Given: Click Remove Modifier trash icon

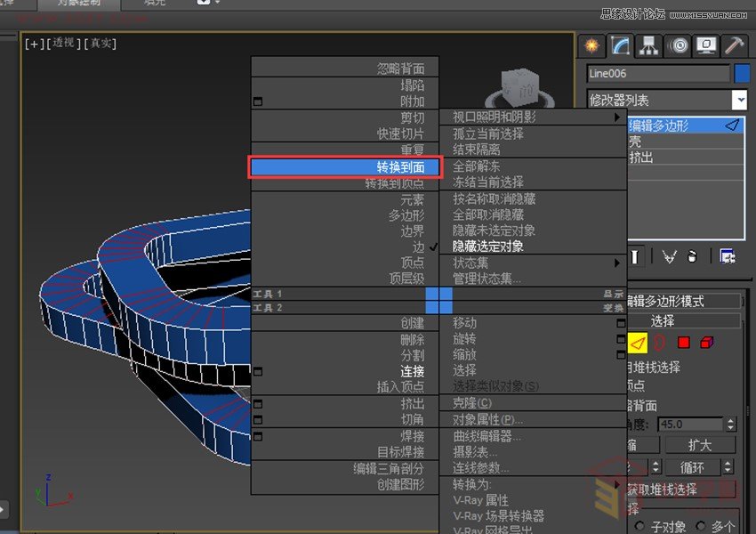Looking at the screenshot, I should coord(692,256).
